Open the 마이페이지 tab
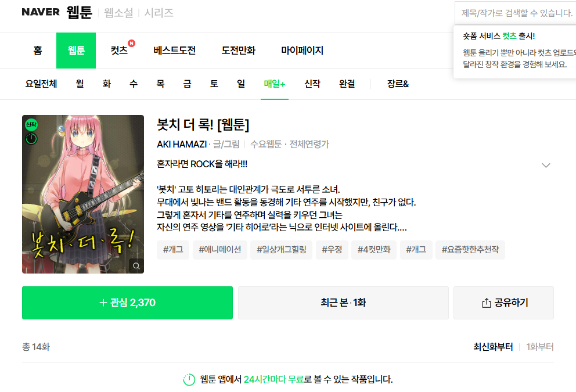 (x=303, y=51)
